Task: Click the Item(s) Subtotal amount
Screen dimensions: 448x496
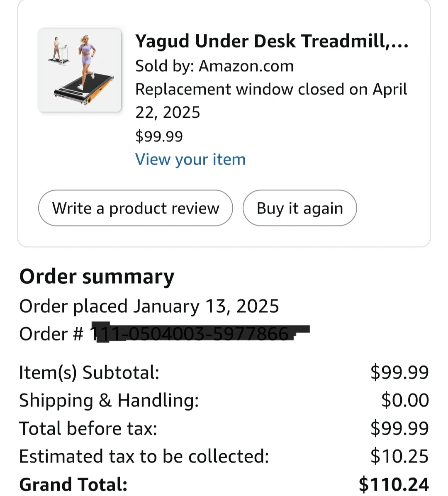Action: coord(399,372)
